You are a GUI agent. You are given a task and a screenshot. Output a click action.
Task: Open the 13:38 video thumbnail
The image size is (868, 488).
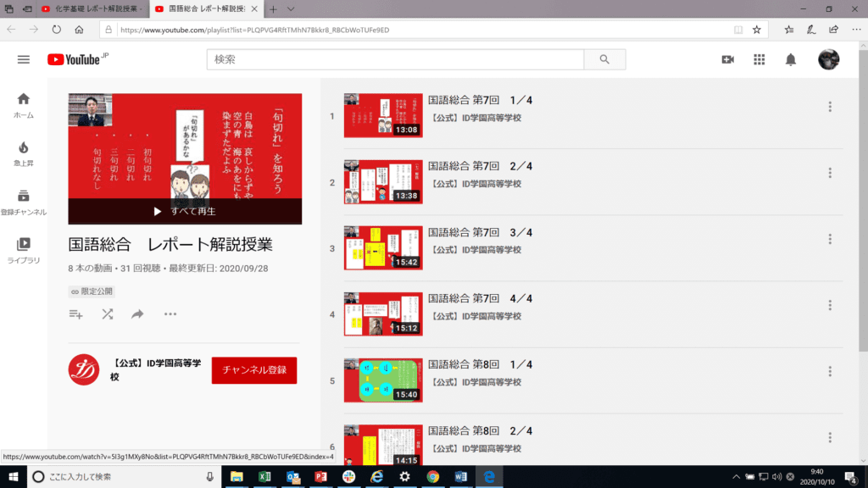point(383,181)
